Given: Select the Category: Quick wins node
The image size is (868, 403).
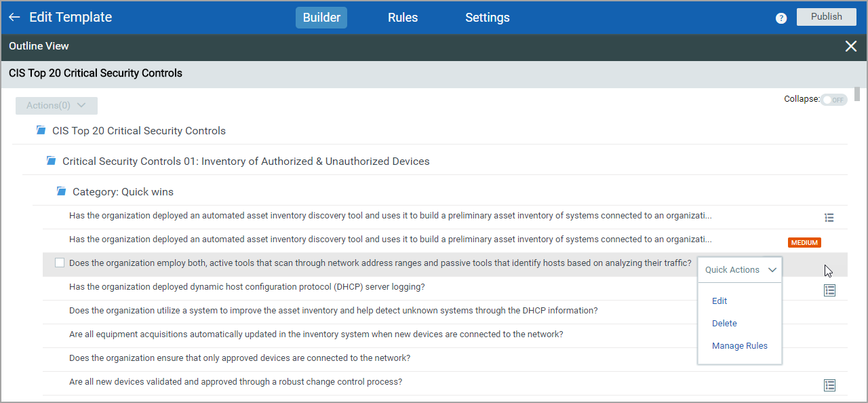Looking at the screenshot, I should click(123, 192).
